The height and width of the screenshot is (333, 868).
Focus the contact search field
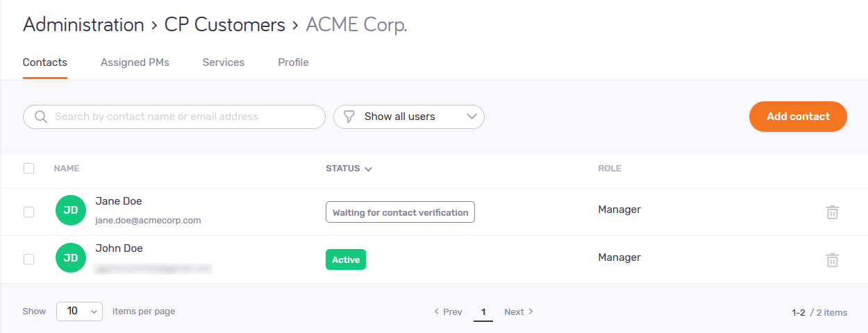[x=184, y=117]
